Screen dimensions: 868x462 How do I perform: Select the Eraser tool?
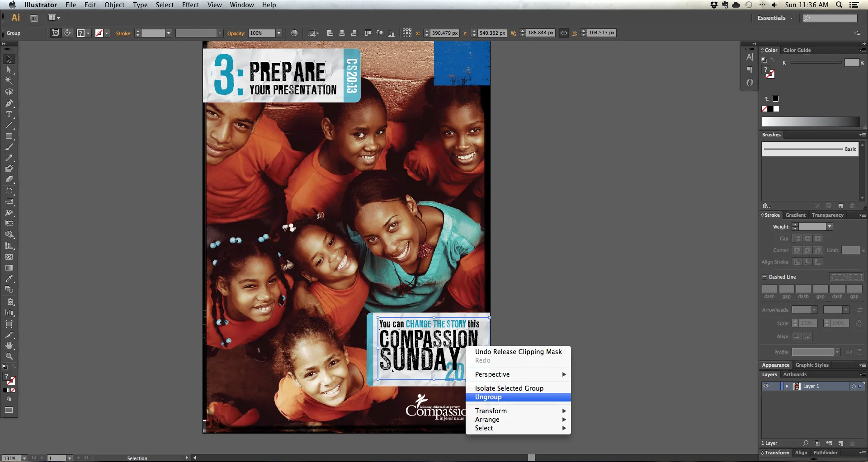9,179
